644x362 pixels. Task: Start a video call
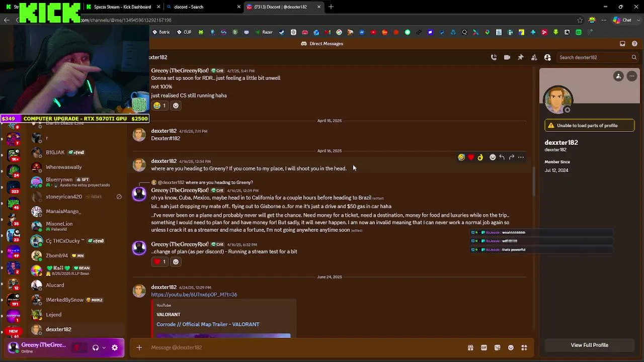(x=507, y=57)
